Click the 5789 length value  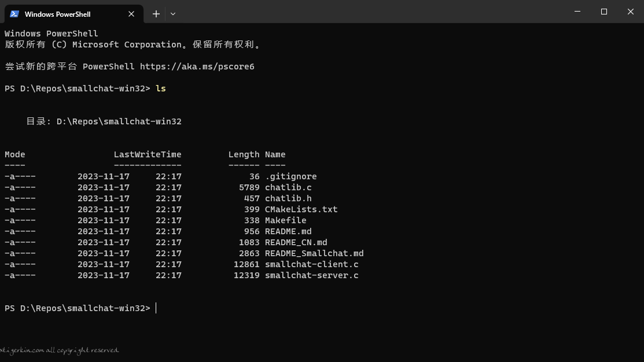coord(249,187)
